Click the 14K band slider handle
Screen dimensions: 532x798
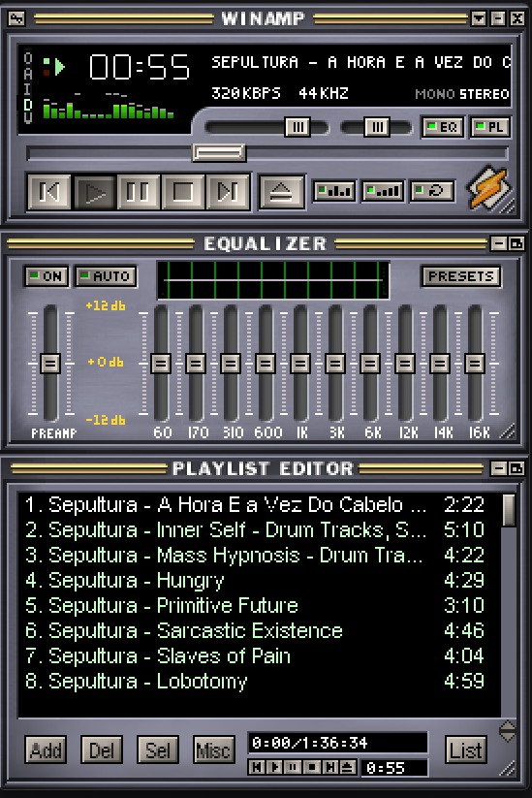440,364
